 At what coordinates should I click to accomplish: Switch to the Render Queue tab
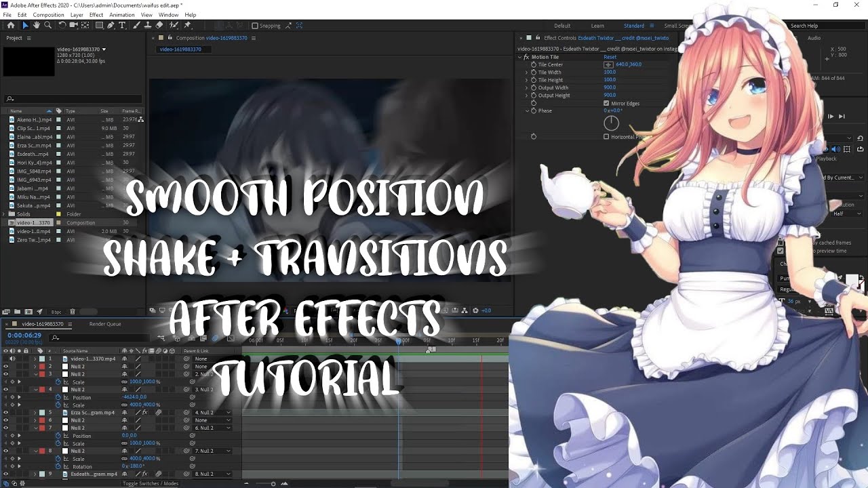[105, 324]
